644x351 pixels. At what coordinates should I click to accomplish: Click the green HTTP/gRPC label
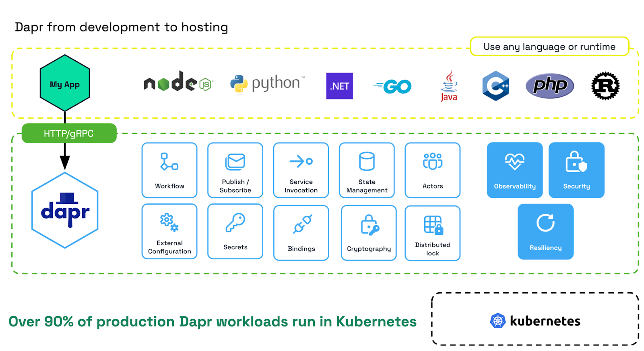coord(69,133)
